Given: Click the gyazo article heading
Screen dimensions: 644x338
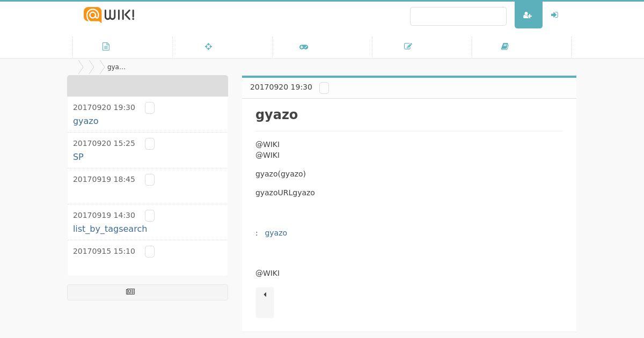Looking at the screenshot, I should pos(276,115).
